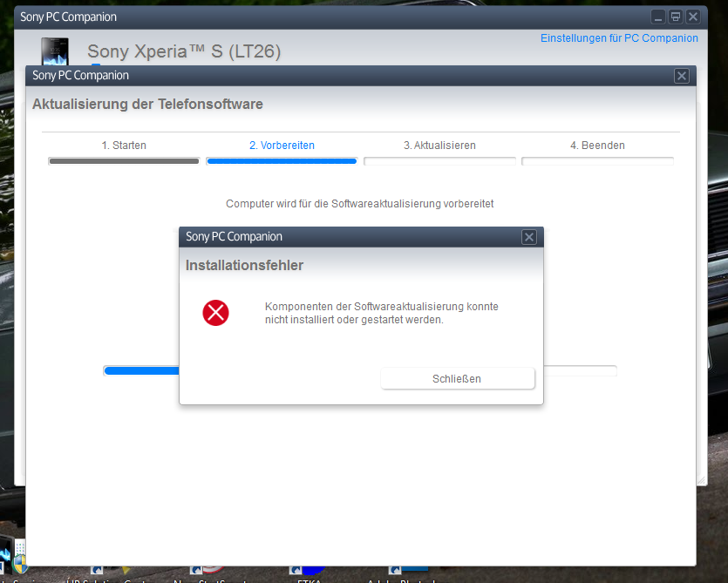The height and width of the screenshot is (583, 728).
Task: Click the Sony Xperia S phone thumbnail
Action: coord(55,51)
